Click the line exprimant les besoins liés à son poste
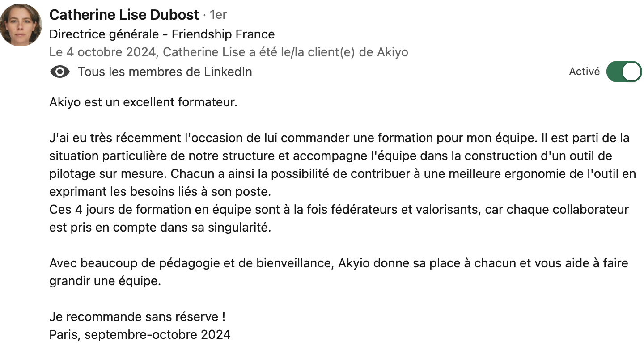 (160, 192)
